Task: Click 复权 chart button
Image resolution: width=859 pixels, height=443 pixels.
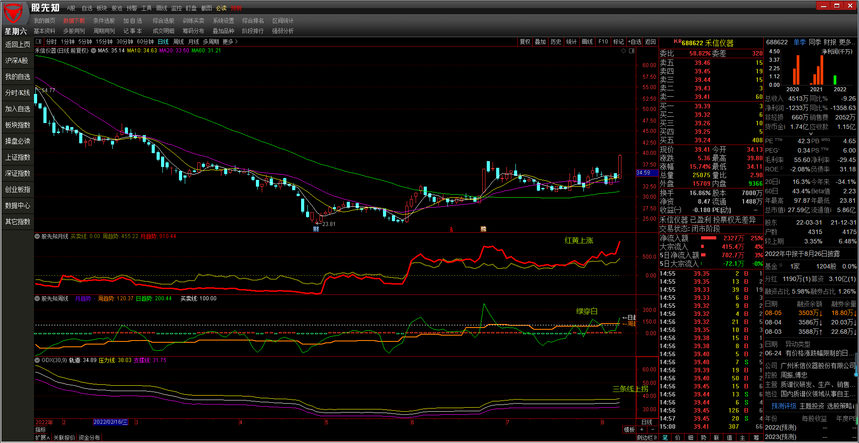Action: (525, 42)
